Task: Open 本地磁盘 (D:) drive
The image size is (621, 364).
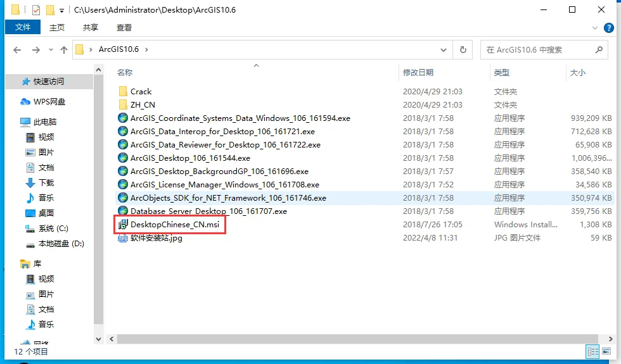Action: coord(61,244)
